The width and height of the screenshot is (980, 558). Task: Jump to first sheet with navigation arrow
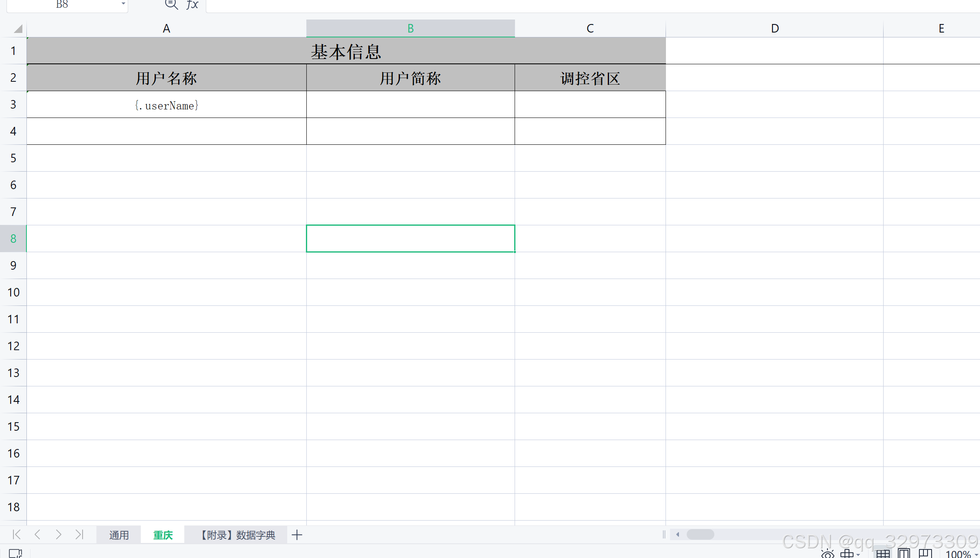tap(17, 534)
